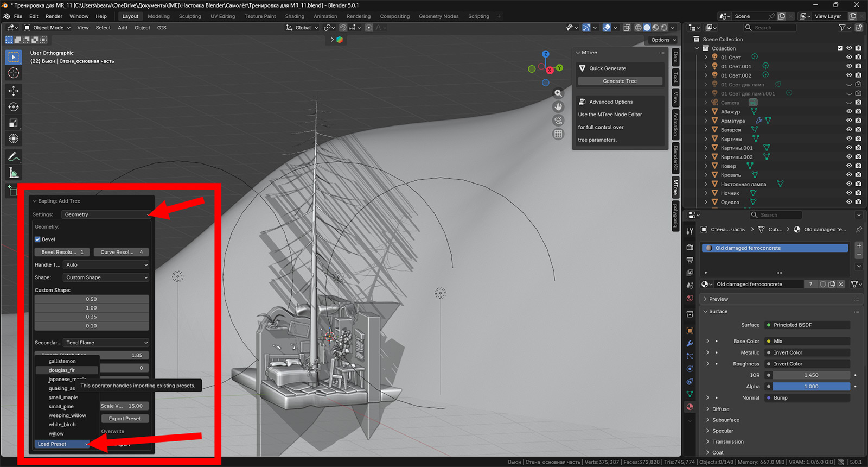The height and width of the screenshot is (467, 868).
Task: Uncheck the Bevel checkbox
Action: coord(38,239)
